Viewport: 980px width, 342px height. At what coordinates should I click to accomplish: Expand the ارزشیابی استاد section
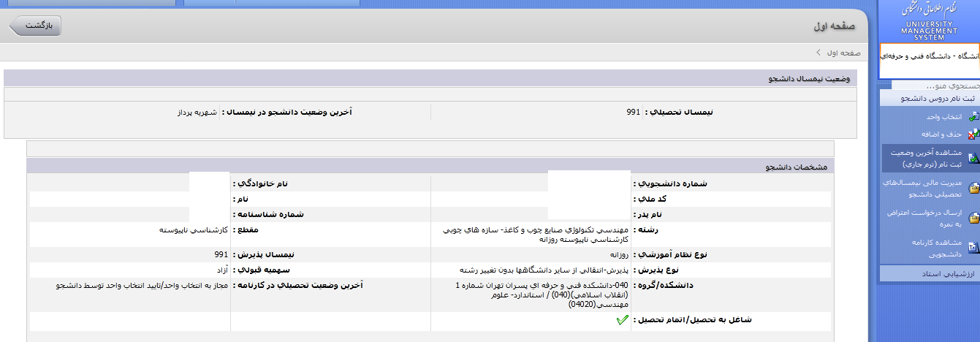pos(929,274)
